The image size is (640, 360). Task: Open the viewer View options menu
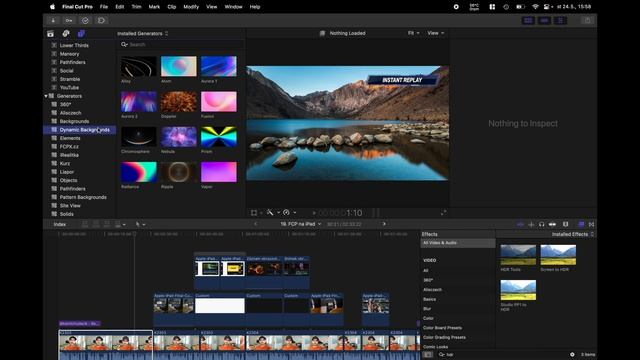point(436,33)
